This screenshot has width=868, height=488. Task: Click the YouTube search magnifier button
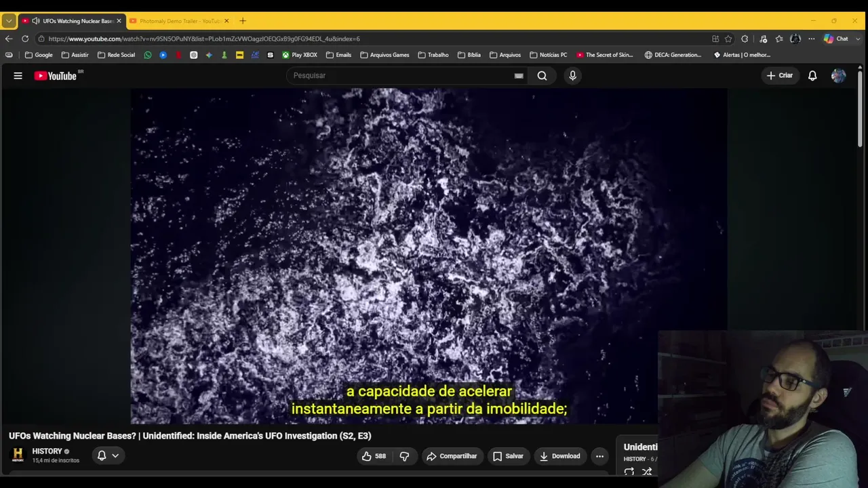(542, 76)
